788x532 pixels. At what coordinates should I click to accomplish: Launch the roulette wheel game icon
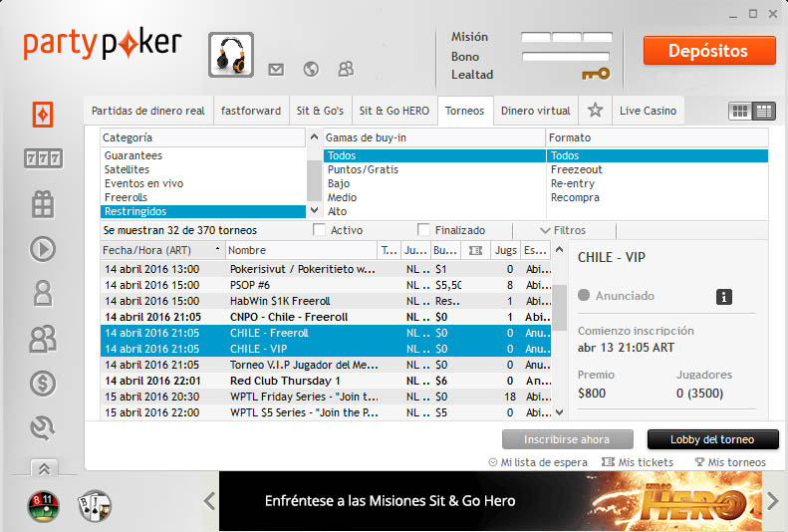point(43,505)
